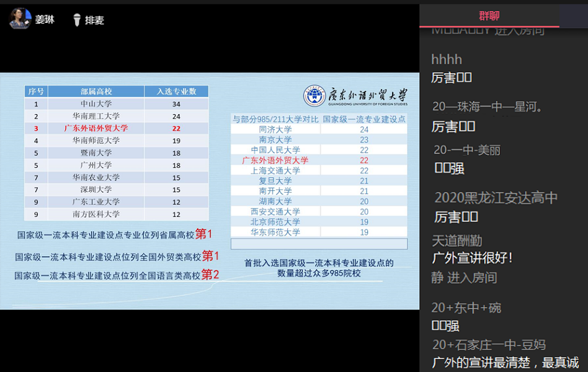Switch to the 群聊 chat tab
This screenshot has height=372, width=588.
click(490, 15)
